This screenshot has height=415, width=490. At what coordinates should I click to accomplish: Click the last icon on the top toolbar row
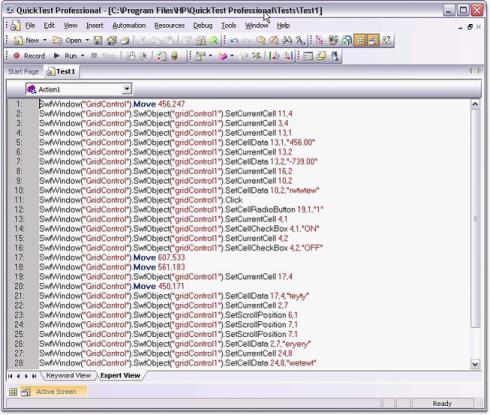(386, 41)
